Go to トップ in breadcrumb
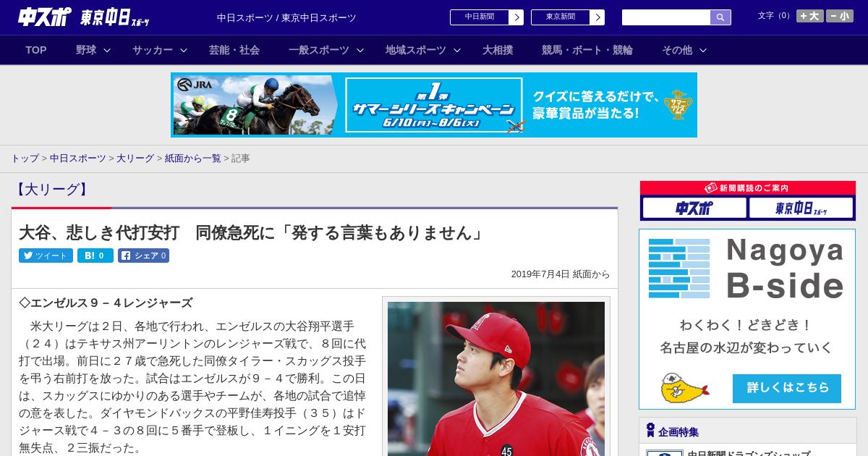 coord(25,158)
